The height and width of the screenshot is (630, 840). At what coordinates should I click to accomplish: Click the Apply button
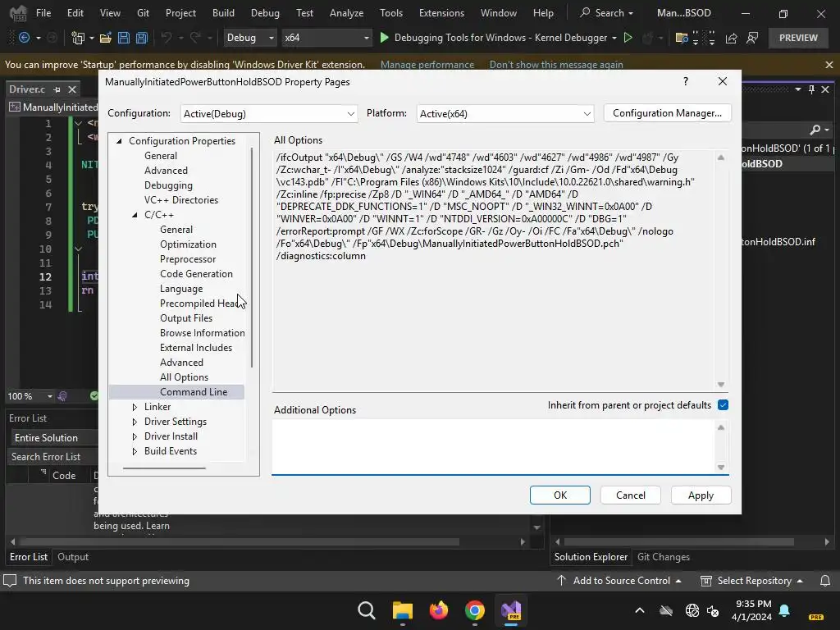701,495
